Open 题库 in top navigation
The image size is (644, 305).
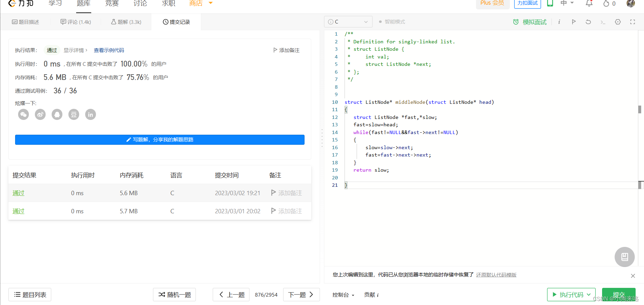(x=84, y=3)
